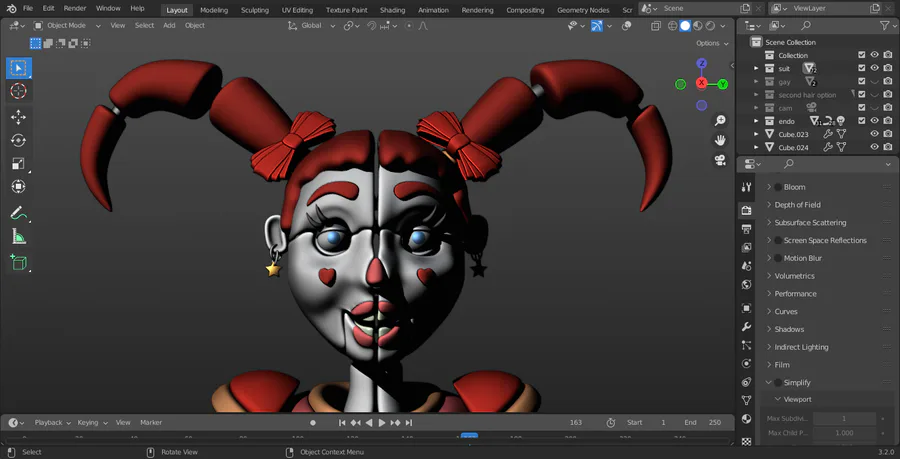Open the Playback popover in timeline
The image size is (900, 459).
(x=49, y=423)
